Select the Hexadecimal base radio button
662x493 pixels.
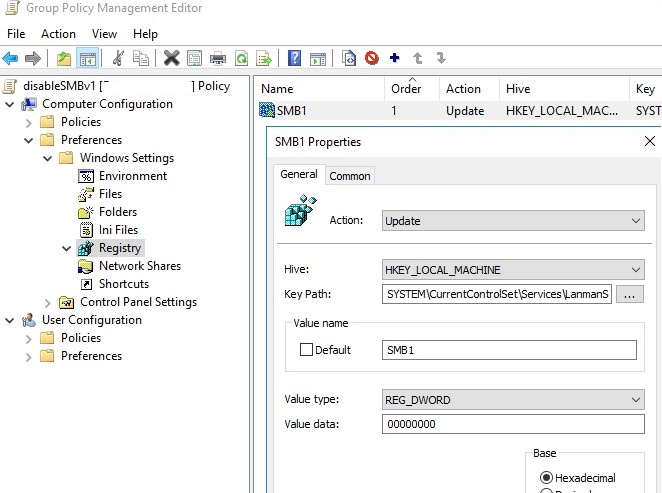click(546, 478)
